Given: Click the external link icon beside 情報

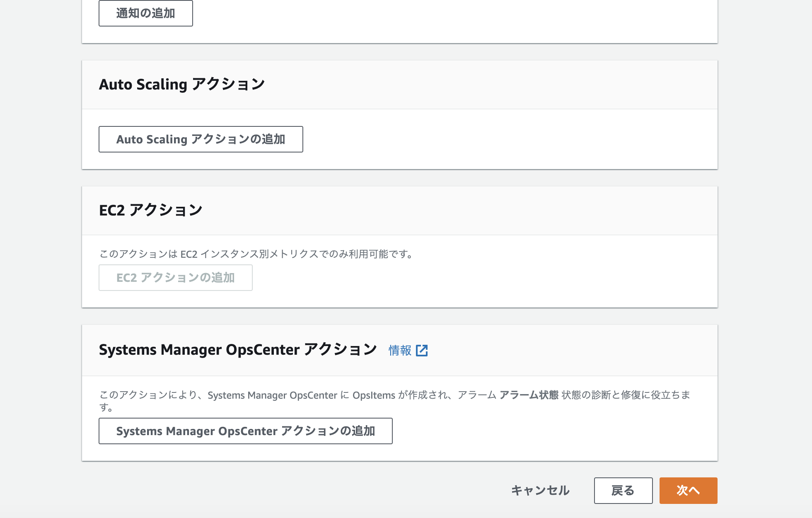Looking at the screenshot, I should 422,350.
